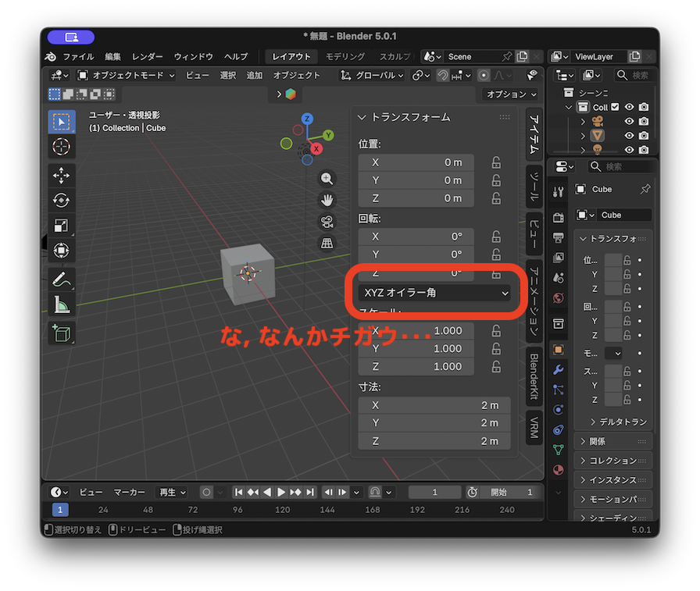700x591 pixels.
Task: Open the Edit menu
Action: pos(113,57)
